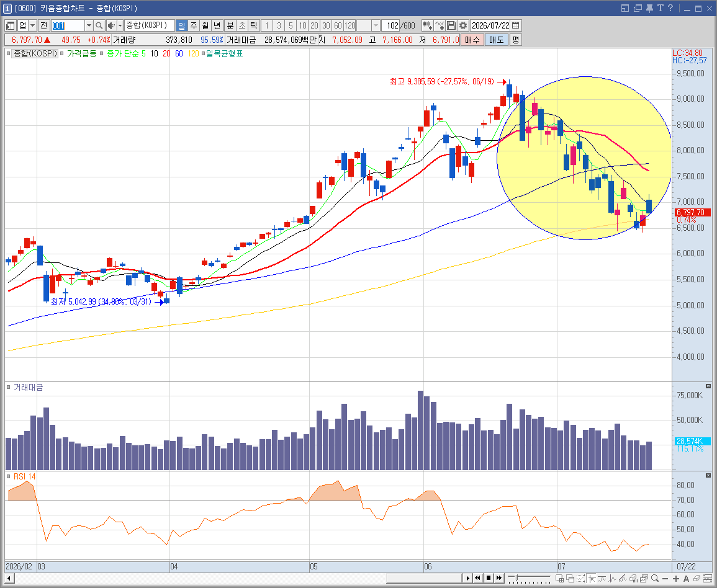The image size is (717, 588).
Task: Click the save chart floppy icon
Action: 451,25
